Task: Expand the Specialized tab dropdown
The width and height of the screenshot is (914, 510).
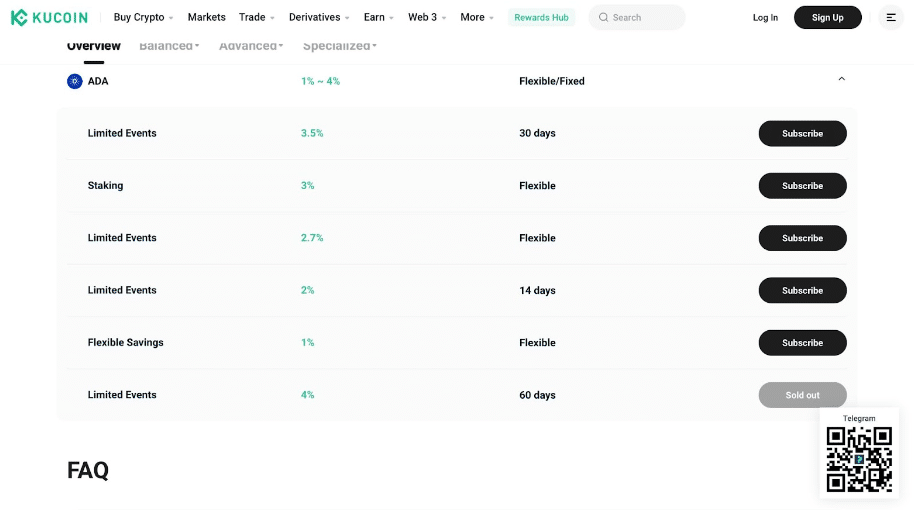Action: click(339, 45)
